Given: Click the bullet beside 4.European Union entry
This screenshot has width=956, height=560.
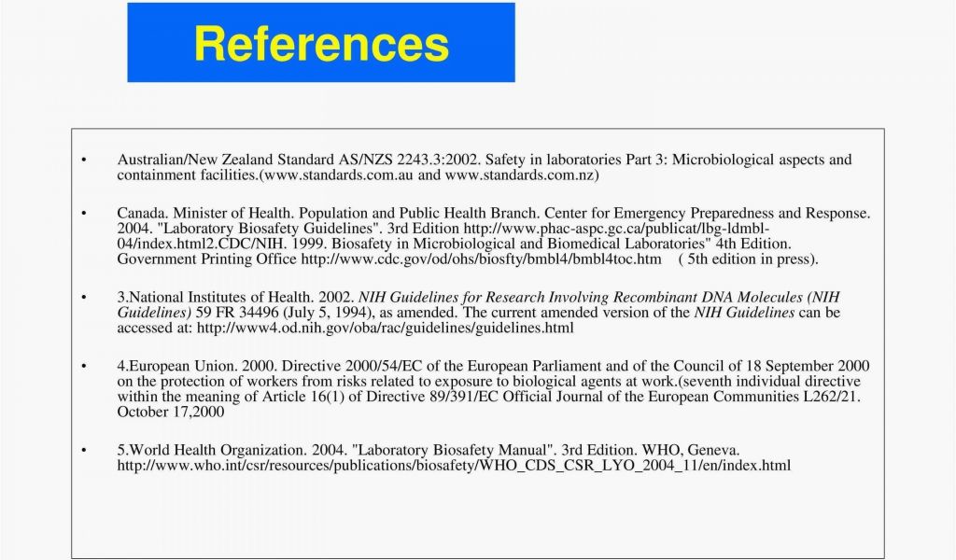Looking at the screenshot, I should [x=84, y=367].
